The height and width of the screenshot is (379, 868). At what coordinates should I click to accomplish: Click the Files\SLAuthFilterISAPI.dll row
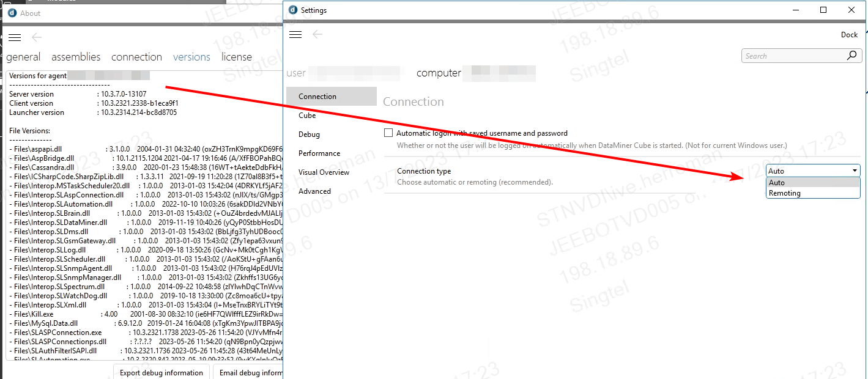pyautogui.click(x=146, y=351)
